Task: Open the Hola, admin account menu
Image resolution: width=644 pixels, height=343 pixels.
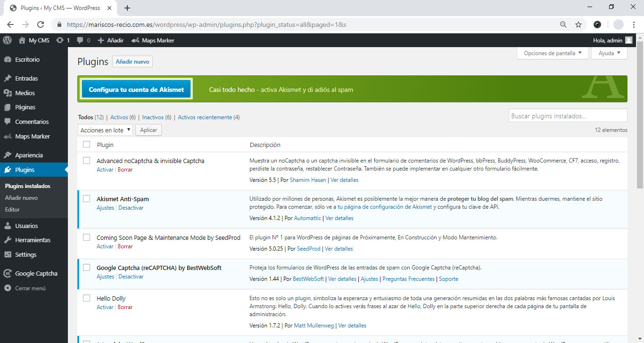Action: 612,41
